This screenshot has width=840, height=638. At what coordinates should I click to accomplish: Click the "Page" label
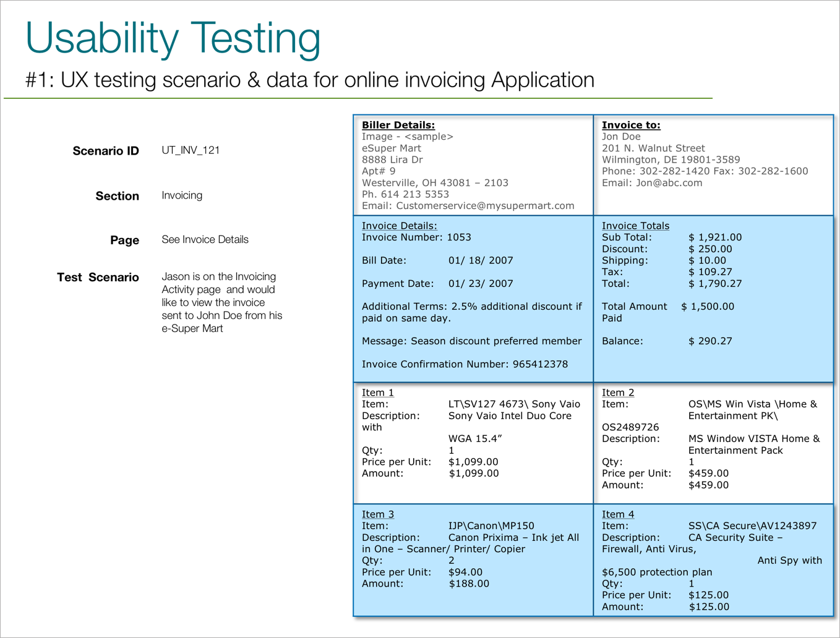coord(124,240)
